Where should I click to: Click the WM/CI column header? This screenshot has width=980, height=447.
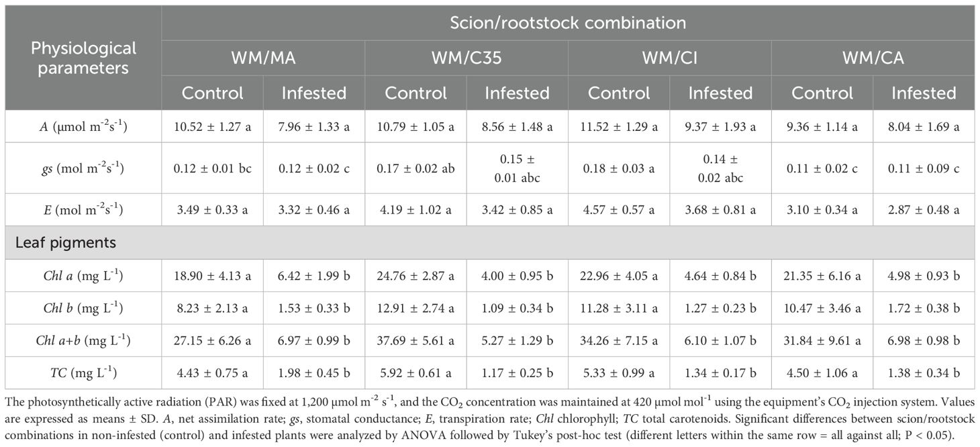pos(669,58)
